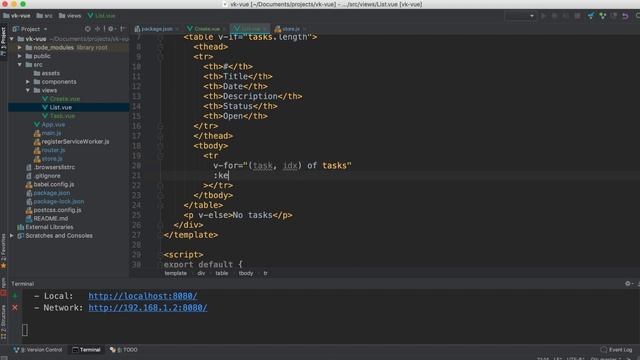Viewport: 640px width, 360px height.
Task: Click the green new terminal session plus icon
Action: pos(15,296)
